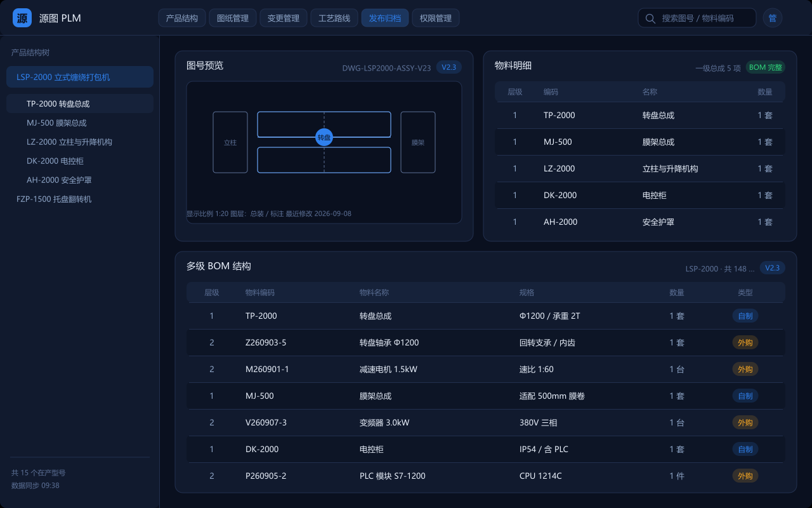The image size is (812, 508).
Task: Select the 发布归档 tab
Action: pyautogui.click(x=385, y=18)
